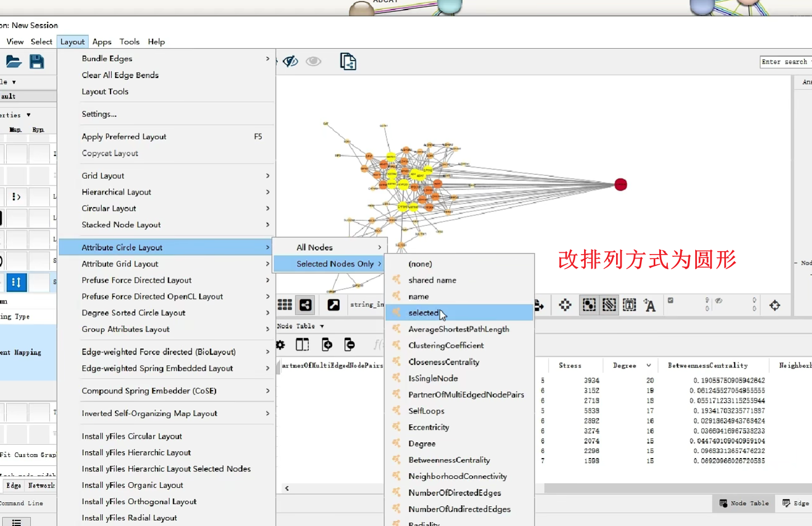
Task: Click the show columns icon
Action: [303, 344]
